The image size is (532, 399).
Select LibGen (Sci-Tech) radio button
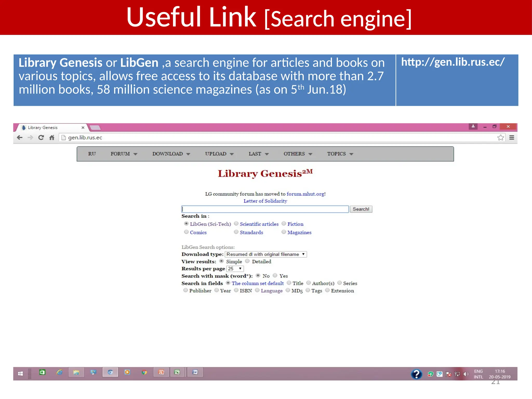click(186, 224)
